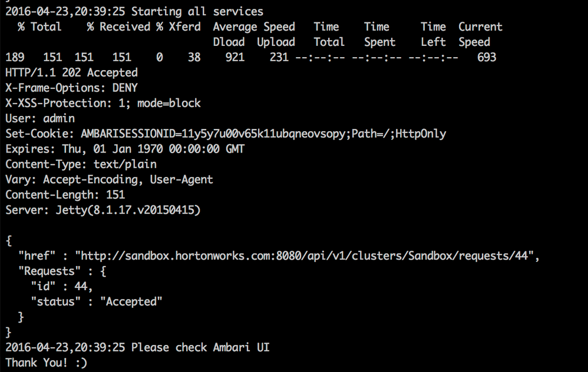Click the Vary: Accept-Encoding header line
The width and height of the screenshot is (588, 372).
pos(109,180)
